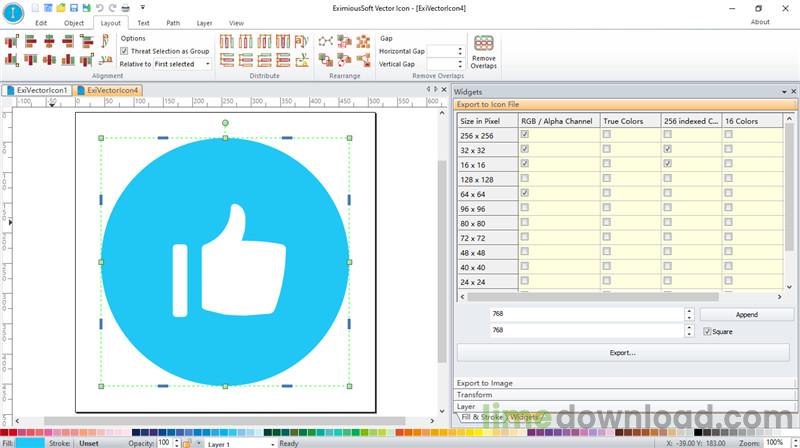Print the current document
The width and height of the screenshot is (800, 448).
126,8
